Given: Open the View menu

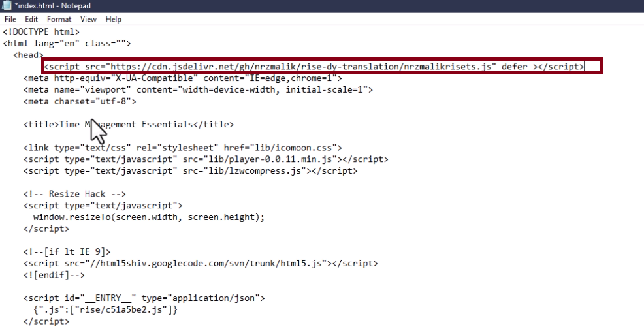Looking at the screenshot, I should tap(88, 20).
